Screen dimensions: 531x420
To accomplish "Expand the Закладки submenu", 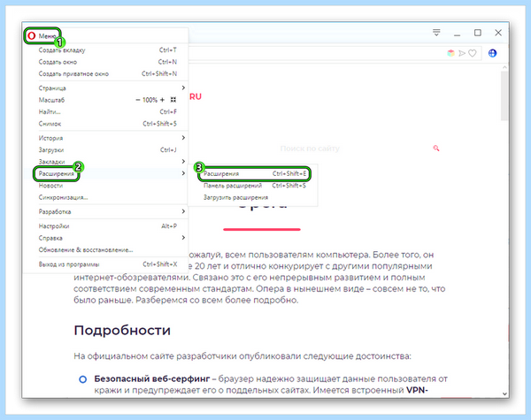I will 107,162.
